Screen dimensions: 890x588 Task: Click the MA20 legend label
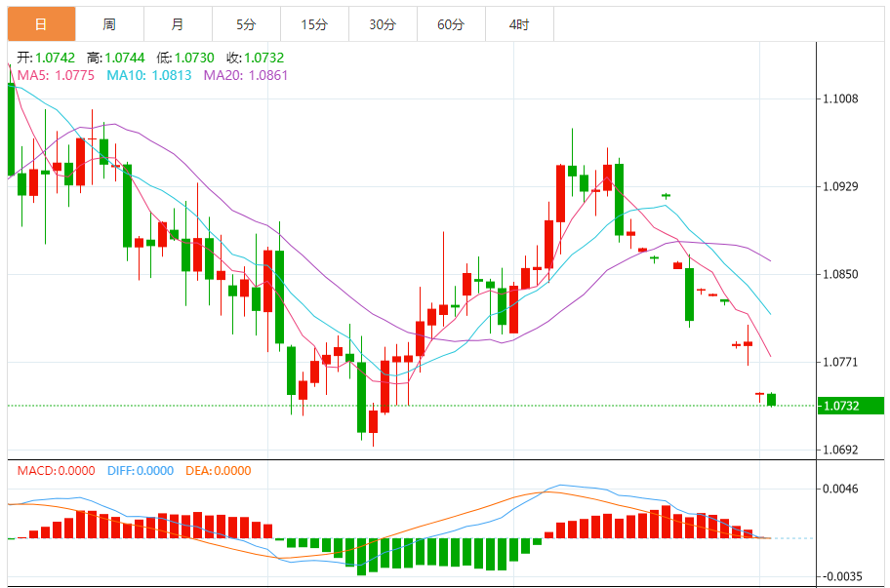(x=246, y=75)
